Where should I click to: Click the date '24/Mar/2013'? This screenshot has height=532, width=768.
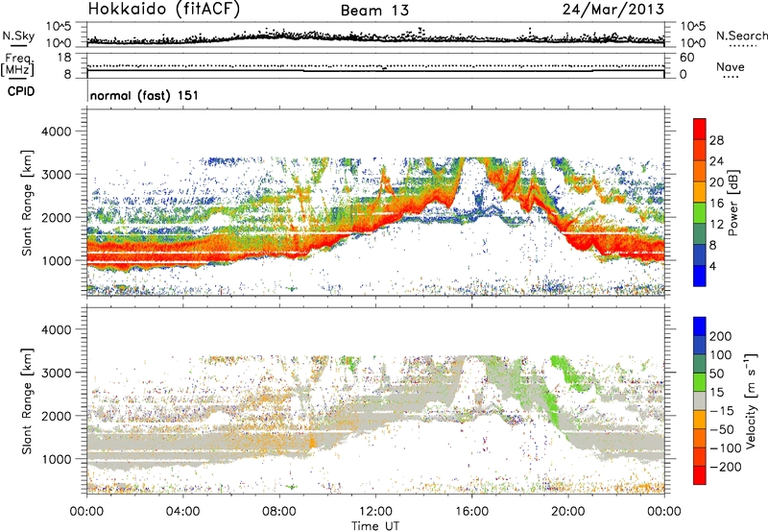coord(612,10)
